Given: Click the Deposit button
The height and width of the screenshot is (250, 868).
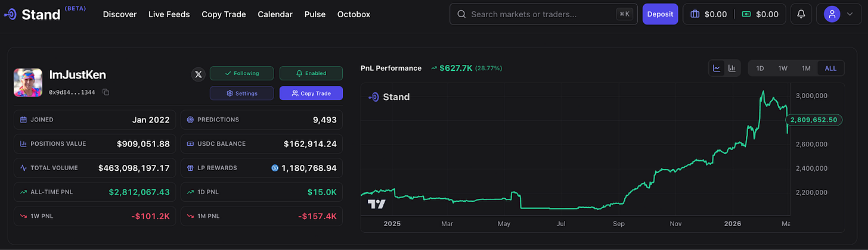Looking at the screenshot, I should [660, 14].
